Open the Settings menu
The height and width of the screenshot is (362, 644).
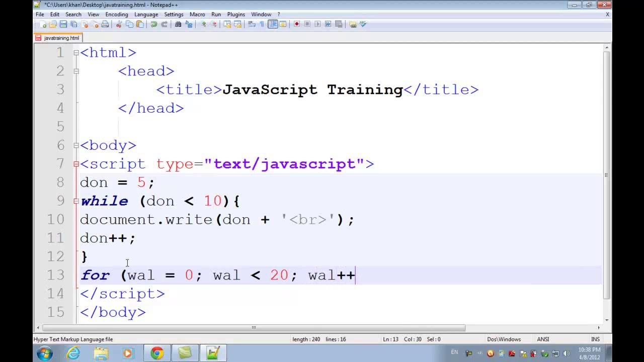(x=174, y=15)
